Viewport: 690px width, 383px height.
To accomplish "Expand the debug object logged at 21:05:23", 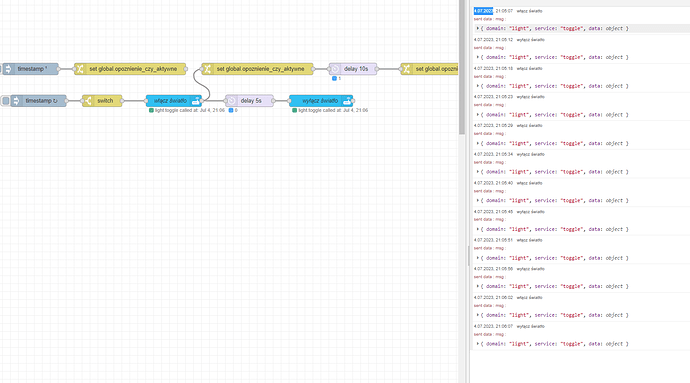I will (478, 114).
